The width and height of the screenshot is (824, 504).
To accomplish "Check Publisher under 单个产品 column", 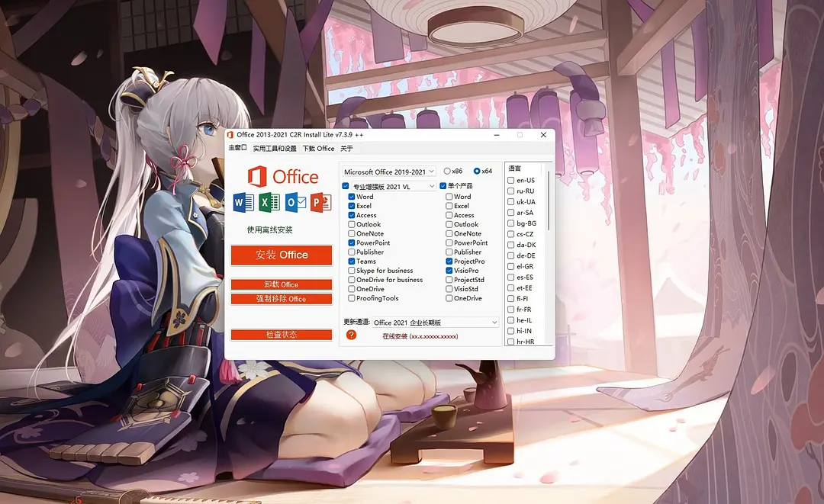I will 449,252.
